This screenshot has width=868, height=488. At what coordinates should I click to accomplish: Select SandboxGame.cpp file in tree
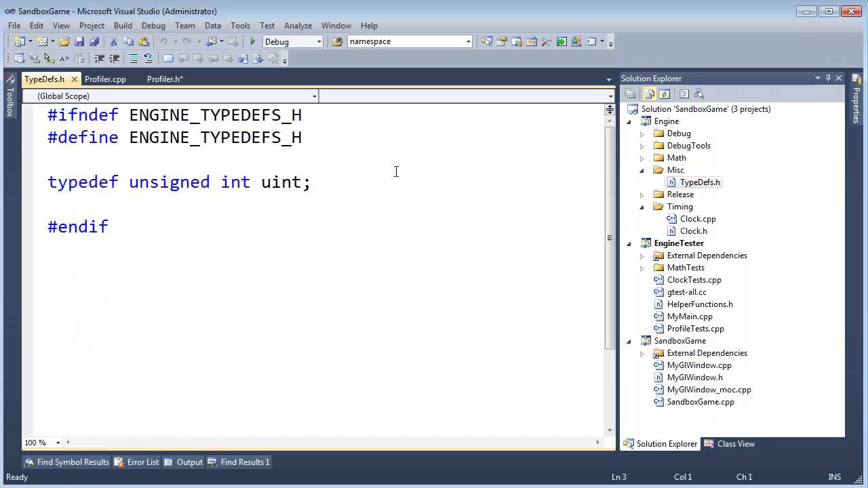[x=701, y=402]
